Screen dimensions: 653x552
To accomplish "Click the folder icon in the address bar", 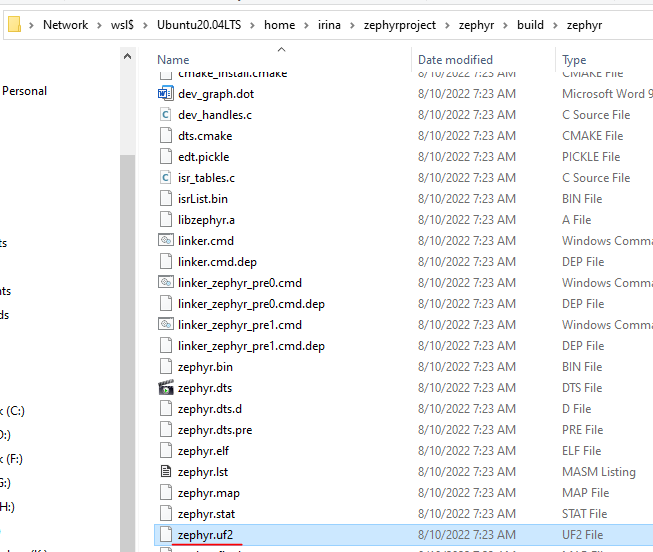I will tap(14, 24).
